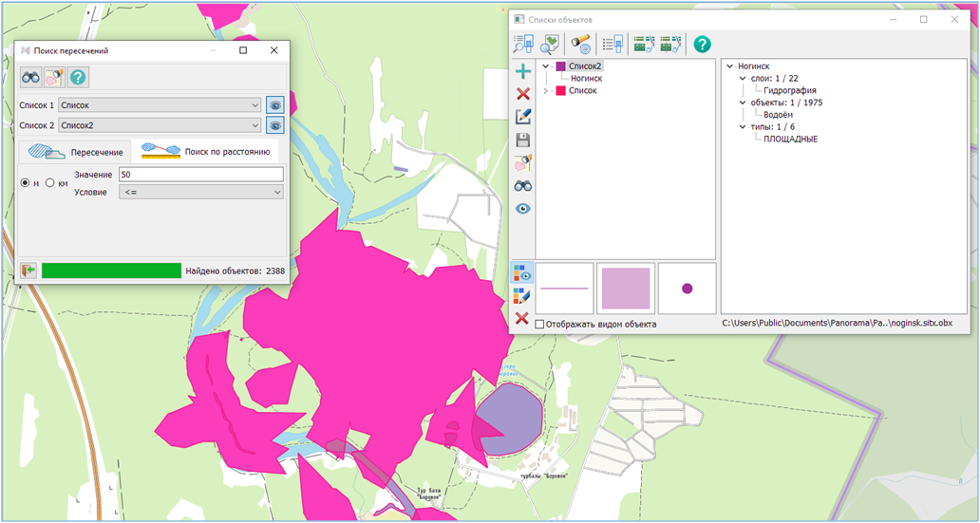Select Гидрография in the layers tree
Image resolution: width=980 pixels, height=523 pixels.
782,90
